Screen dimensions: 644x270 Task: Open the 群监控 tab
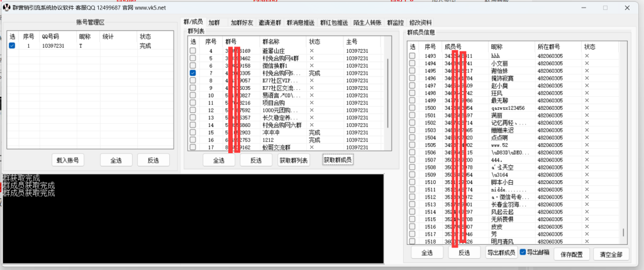tap(395, 23)
